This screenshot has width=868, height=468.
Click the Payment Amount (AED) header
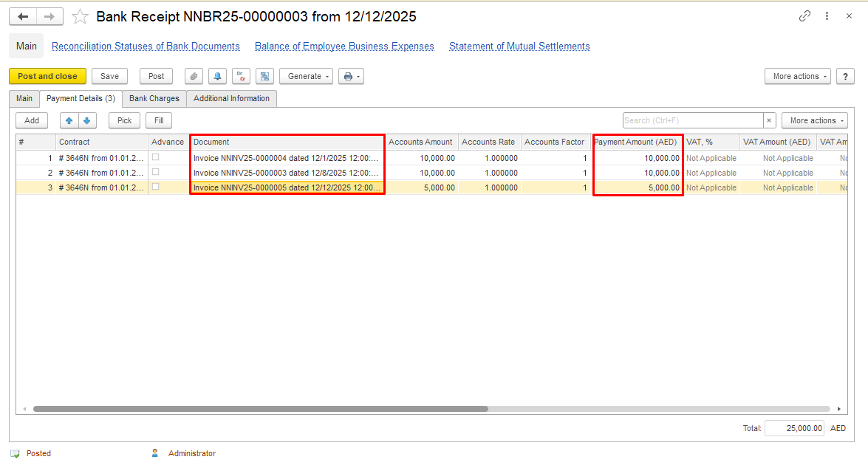(638, 142)
